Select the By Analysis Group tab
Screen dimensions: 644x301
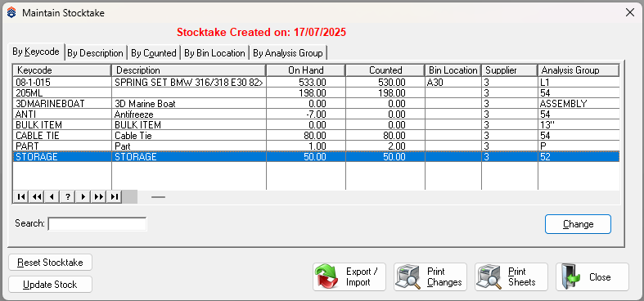click(288, 53)
